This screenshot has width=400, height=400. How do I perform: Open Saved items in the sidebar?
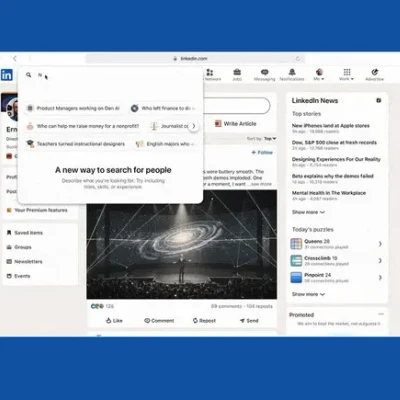click(x=25, y=233)
